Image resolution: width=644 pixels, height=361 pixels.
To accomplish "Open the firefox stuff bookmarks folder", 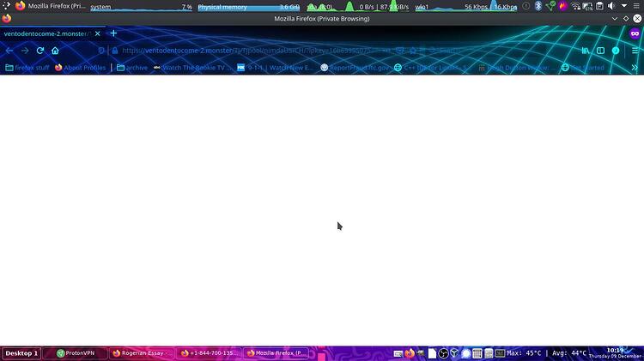I will 27,68.
